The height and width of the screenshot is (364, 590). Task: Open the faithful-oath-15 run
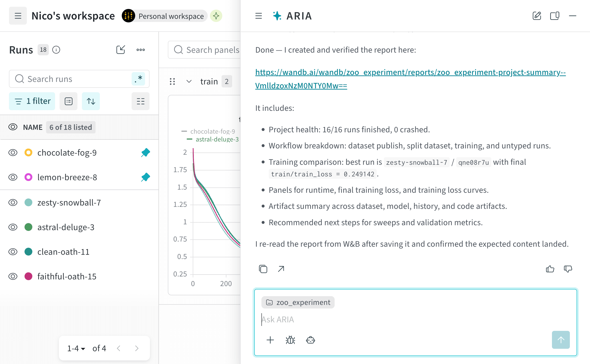(67, 276)
